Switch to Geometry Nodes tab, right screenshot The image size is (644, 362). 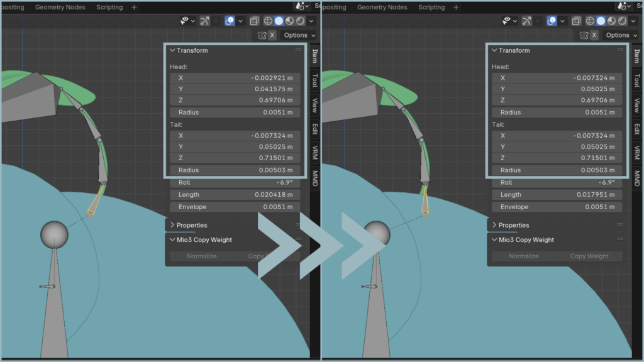pos(382,7)
